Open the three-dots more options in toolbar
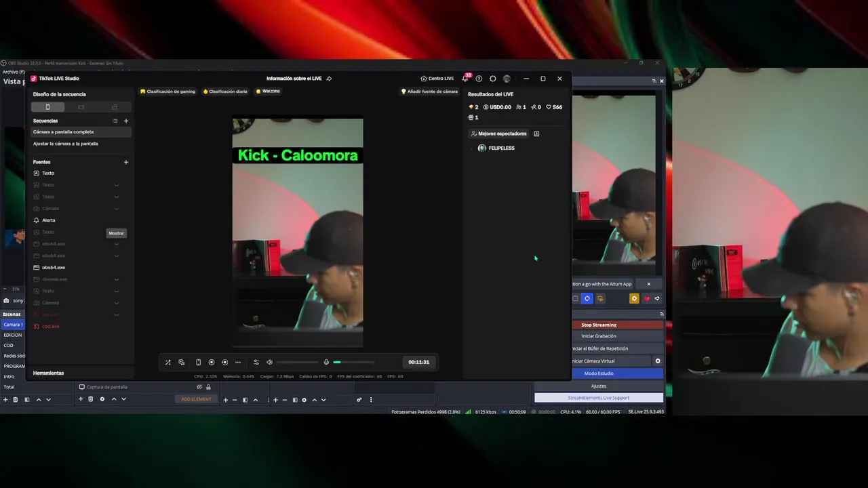 237,362
